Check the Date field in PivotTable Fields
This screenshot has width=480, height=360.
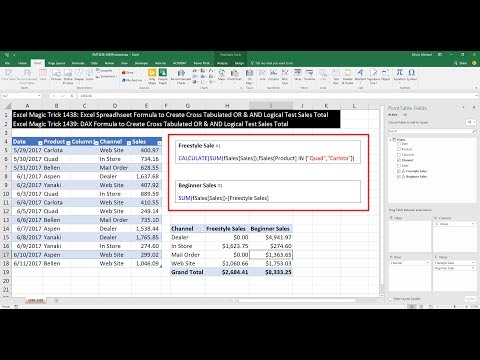399,144
